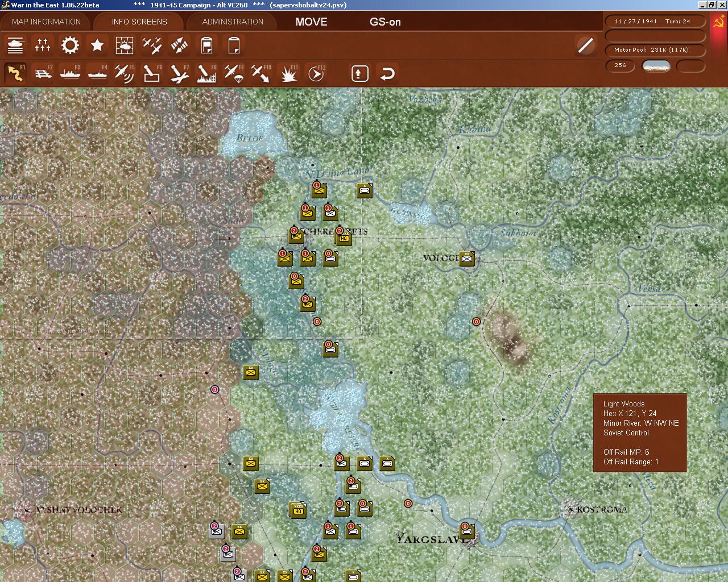Click the Soviet hammer and sickle flag
728x582 pixels.
[x=719, y=23]
